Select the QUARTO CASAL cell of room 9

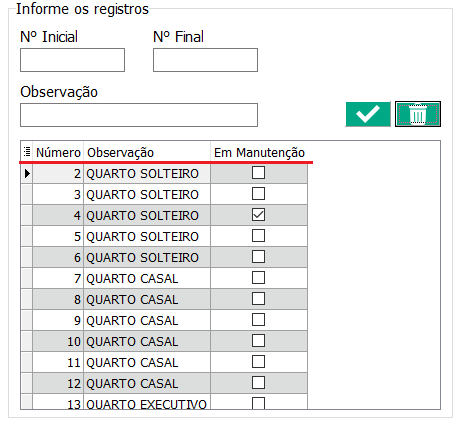pyautogui.click(x=147, y=320)
